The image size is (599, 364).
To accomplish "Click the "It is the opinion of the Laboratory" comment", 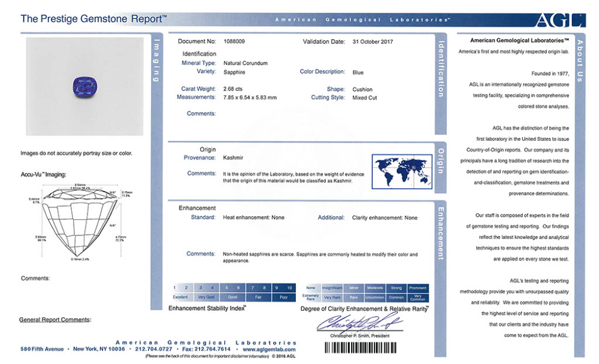I will point(294,178).
